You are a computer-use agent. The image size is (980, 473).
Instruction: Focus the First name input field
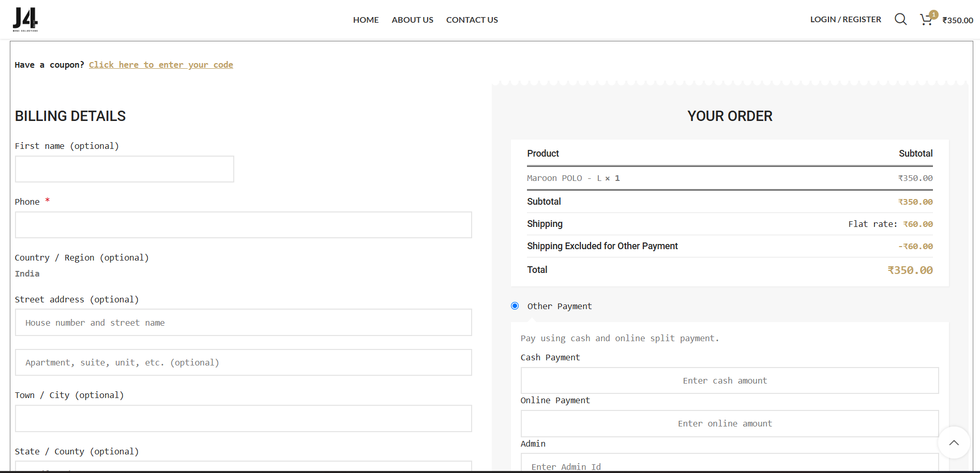click(x=125, y=169)
